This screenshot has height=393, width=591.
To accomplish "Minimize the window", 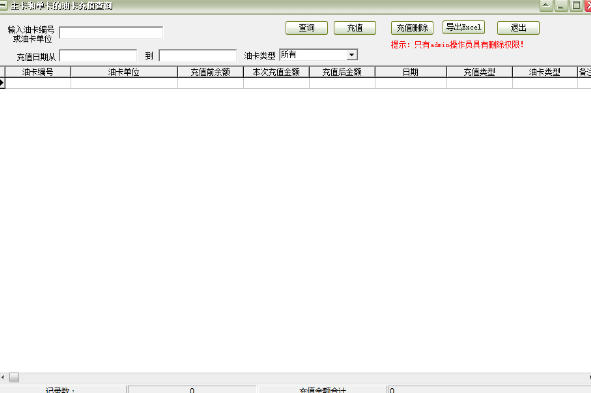I will [561, 6].
